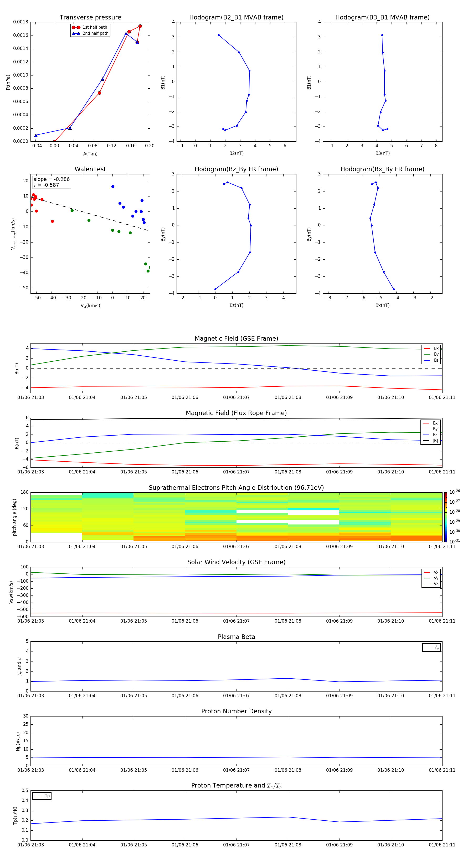
Task: Click the 'Hodogram(Bx_By FR frame)' title
Action: click(382, 169)
